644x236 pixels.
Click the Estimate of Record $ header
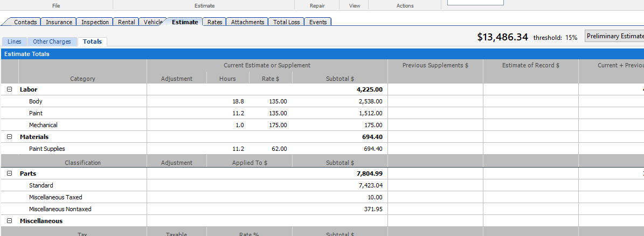pyautogui.click(x=531, y=65)
